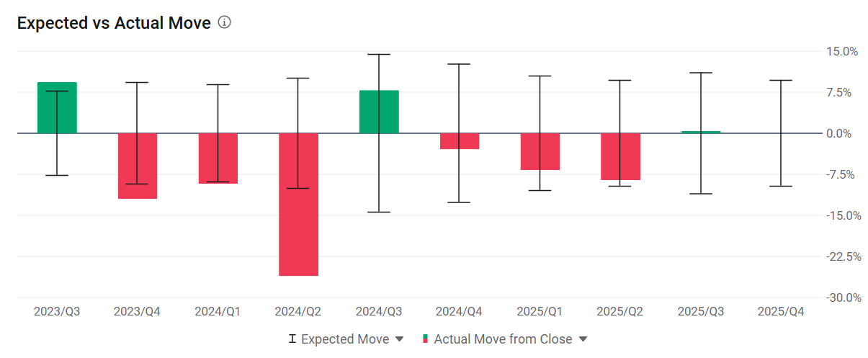
Task: Select the green 2024/Q3 bar
Action: click(379, 112)
